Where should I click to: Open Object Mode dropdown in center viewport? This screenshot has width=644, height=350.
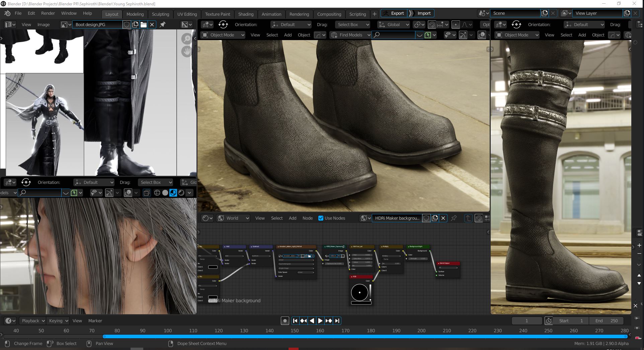(x=223, y=35)
